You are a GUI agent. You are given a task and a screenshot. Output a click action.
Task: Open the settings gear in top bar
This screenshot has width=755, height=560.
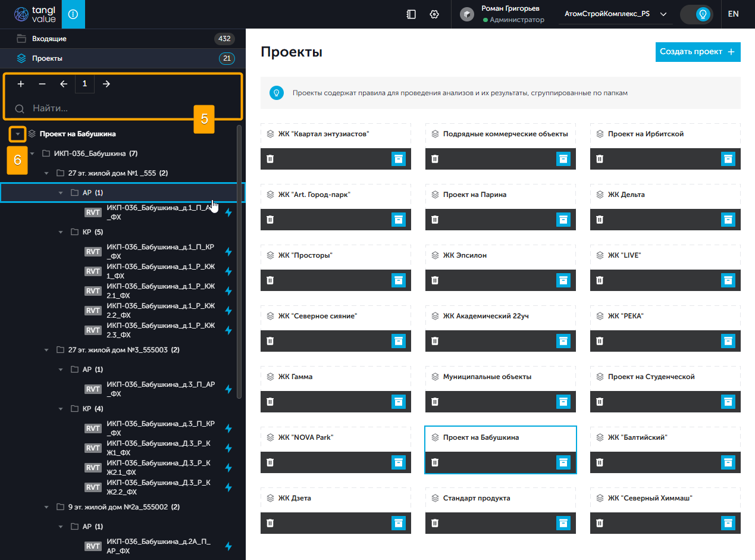coord(434,14)
